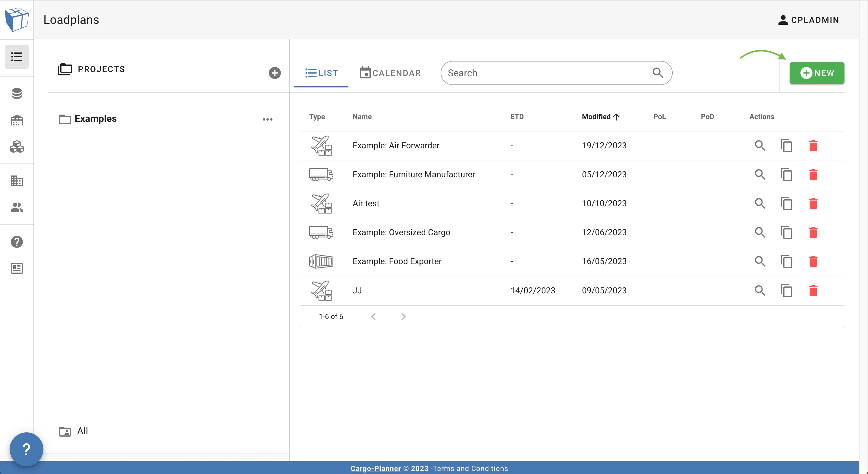Switch to the CALENDAR view tab
Image resolution: width=868 pixels, height=474 pixels.
click(x=390, y=72)
